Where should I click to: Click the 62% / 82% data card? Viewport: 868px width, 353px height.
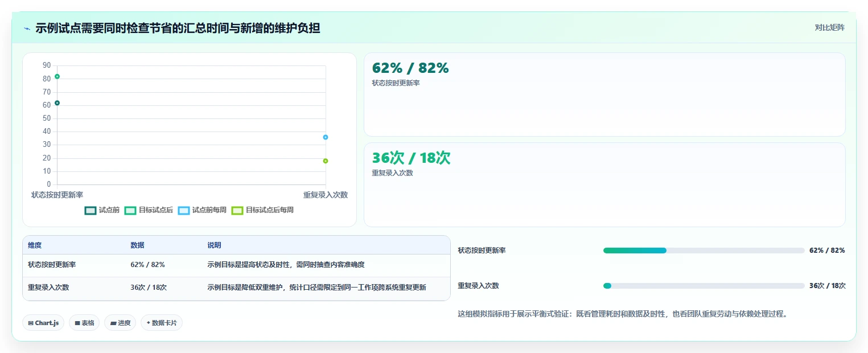(x=604, y=95)
